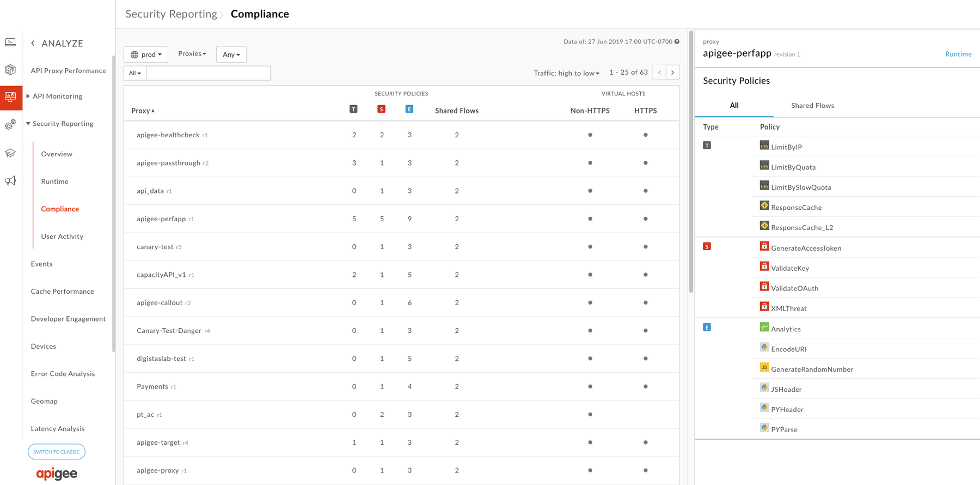Image resolution: width=980 pixels, height=485 pixels.
Task: Select the pt_ac proxy row
Action: click(401, 415)
